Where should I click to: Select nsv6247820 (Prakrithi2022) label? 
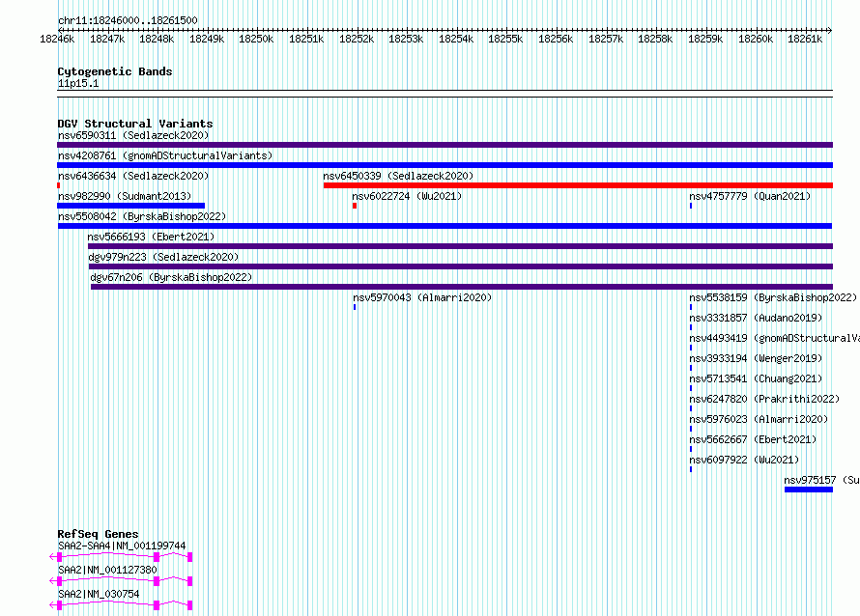point(764,399)
